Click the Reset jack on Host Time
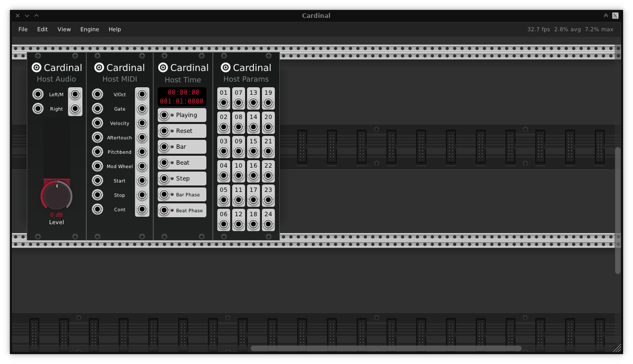This screenshot has height=364, width=633. click(x=164, y=131)
